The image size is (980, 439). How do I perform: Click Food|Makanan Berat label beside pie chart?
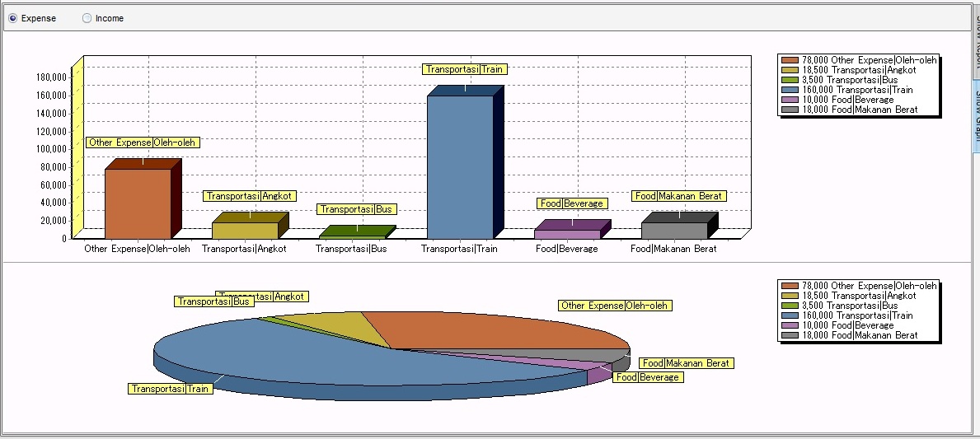[x=686, y=363]
